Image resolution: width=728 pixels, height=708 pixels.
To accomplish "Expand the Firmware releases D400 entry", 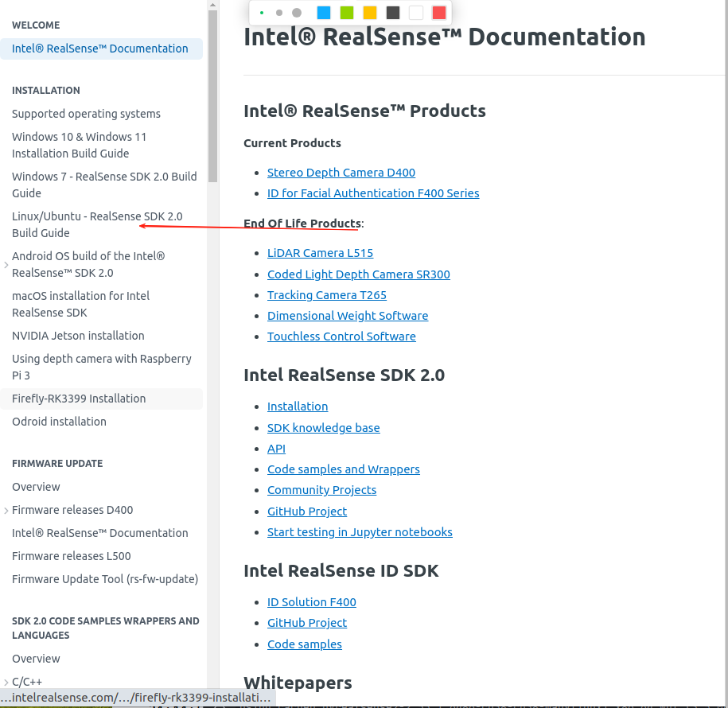I will click(6, 510).
